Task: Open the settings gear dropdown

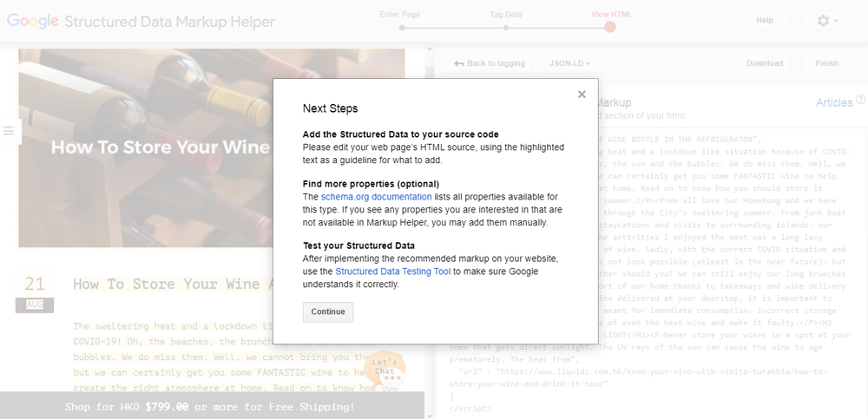Action: click(x=827, y=21)
